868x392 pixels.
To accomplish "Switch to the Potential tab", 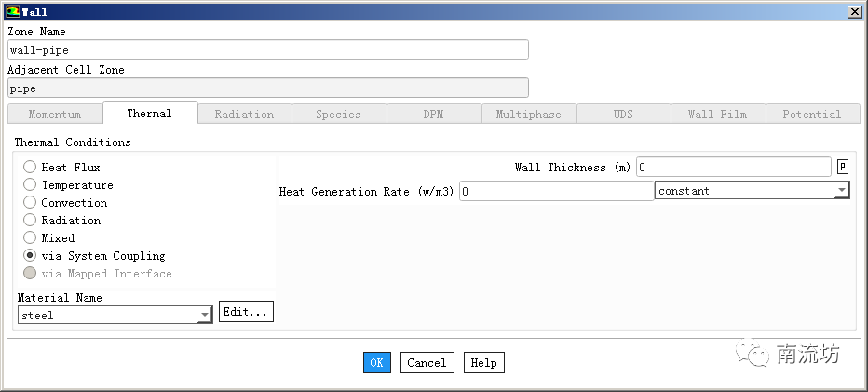I will coord(812,114).
